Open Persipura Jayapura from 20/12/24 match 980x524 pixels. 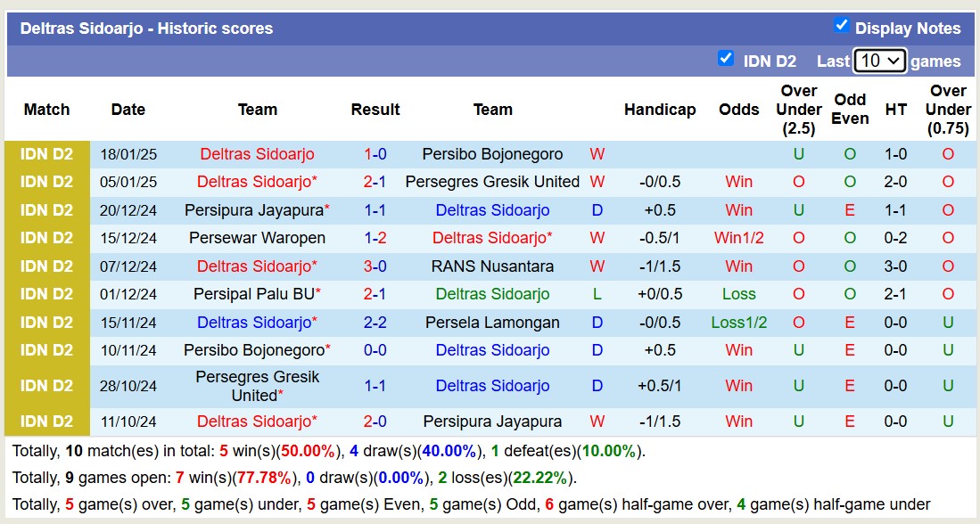(x=254, y=210)
